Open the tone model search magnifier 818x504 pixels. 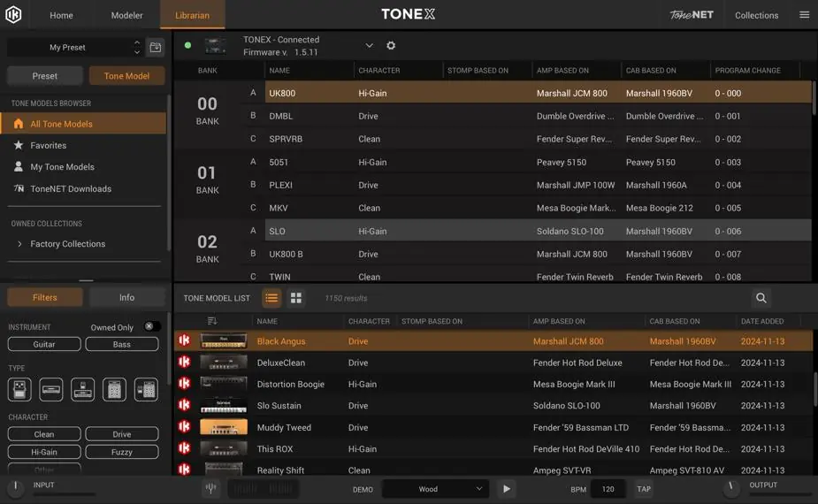(x=761, y=298)
